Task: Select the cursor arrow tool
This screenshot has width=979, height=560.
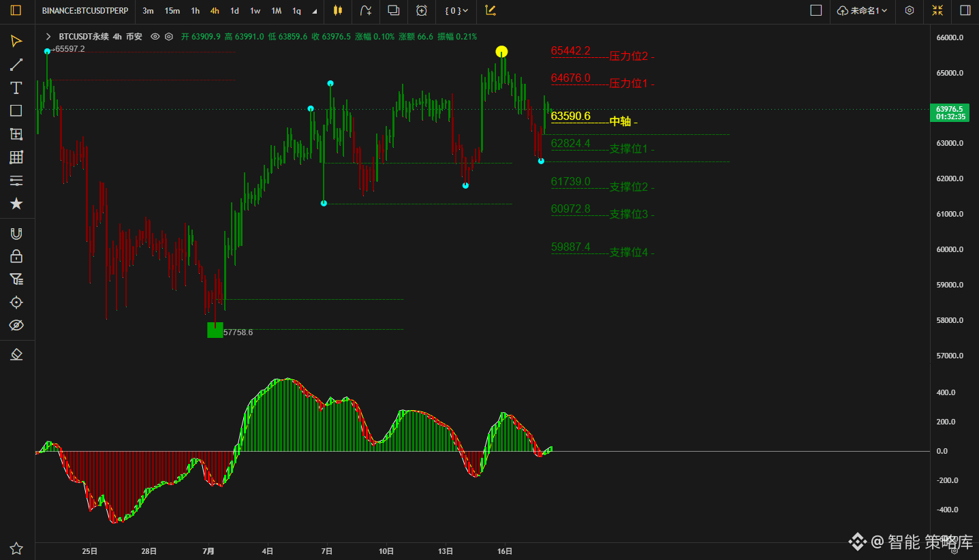Action: tap(16, 42)
